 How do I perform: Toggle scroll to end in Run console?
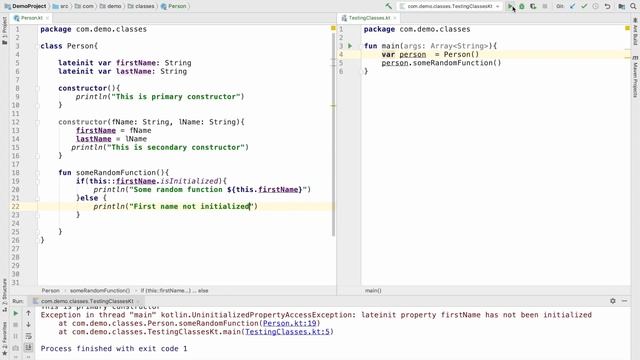pyautogui.click(x=28, y=347)
